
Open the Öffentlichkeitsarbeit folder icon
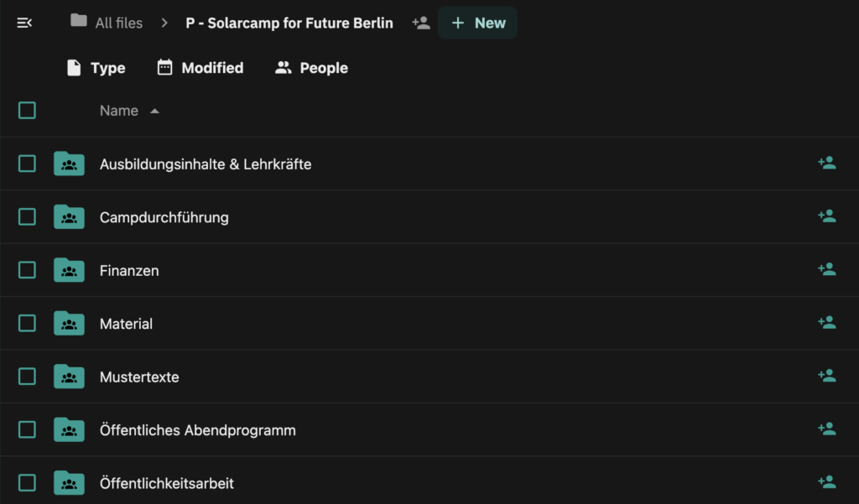(x=69, y=483)
